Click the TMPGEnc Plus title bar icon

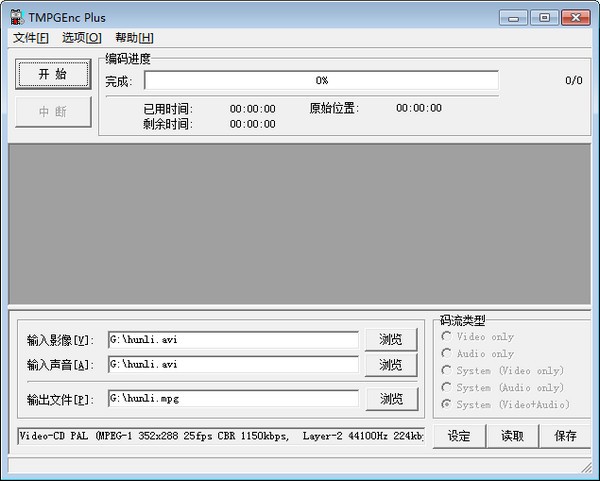pos(17,17)
